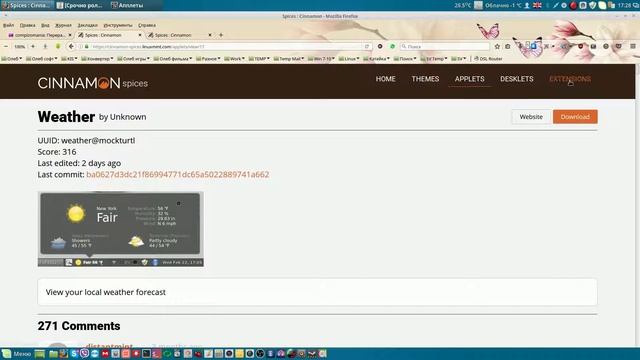The image size is (640, 360).
Task: Open the terminal icon in the taskbar
Action: (147, 353)
